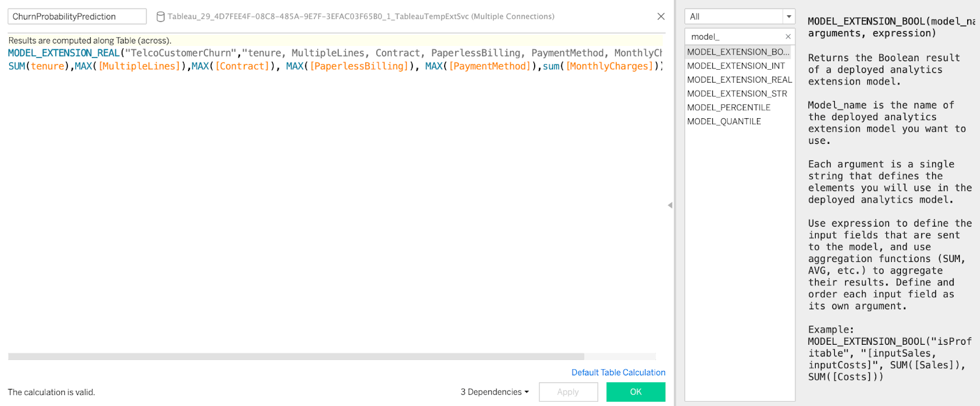Choose MODEL_EXTENSION_INT from the function list

click(x=736, y=66)
